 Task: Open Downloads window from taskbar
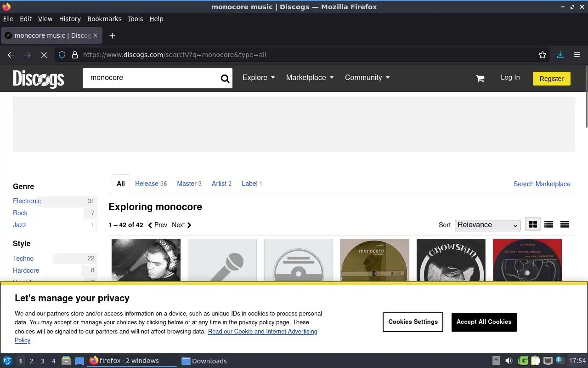204,361
